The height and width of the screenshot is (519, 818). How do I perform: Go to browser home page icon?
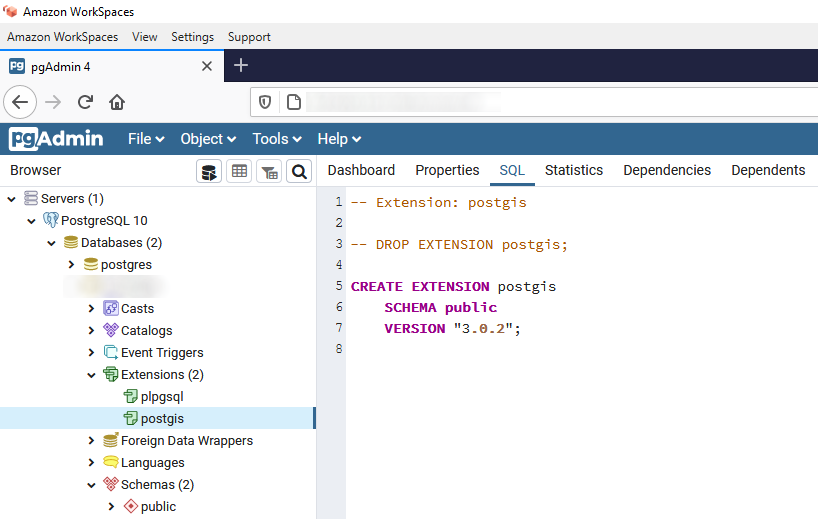click(117, 102)
